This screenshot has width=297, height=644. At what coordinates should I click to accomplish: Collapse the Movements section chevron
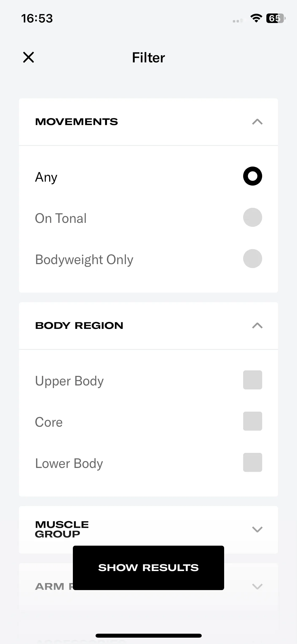click(x=257, y=122)
